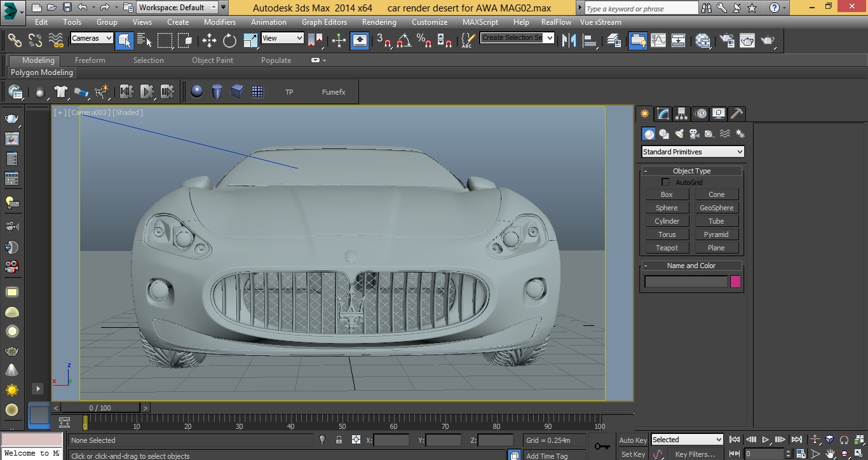Toggle Angle Snap

tap(403, 40)
